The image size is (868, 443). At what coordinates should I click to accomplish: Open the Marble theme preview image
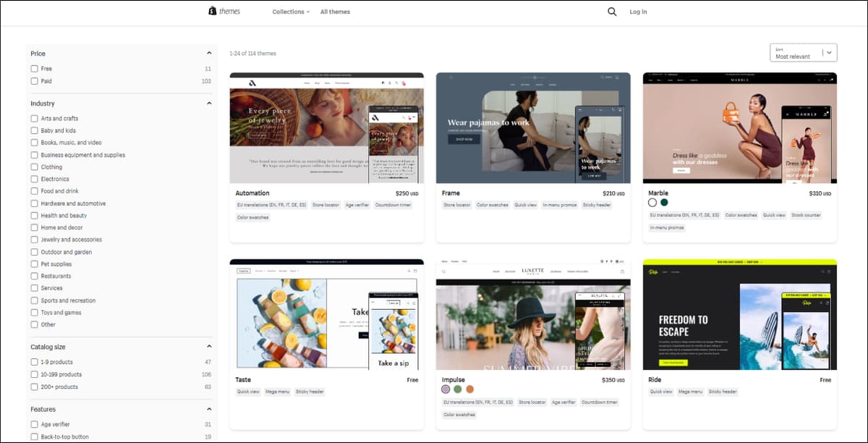point(740,128)
